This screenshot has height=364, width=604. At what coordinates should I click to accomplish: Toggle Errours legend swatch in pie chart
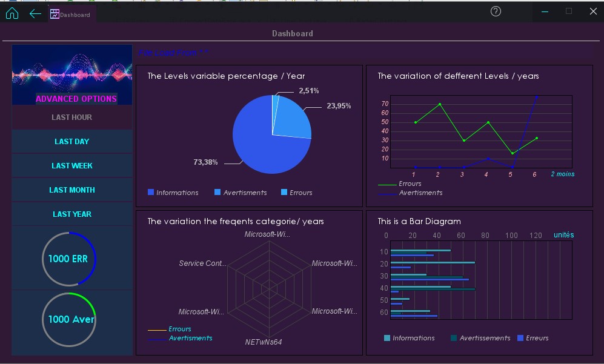coord(284,192)
